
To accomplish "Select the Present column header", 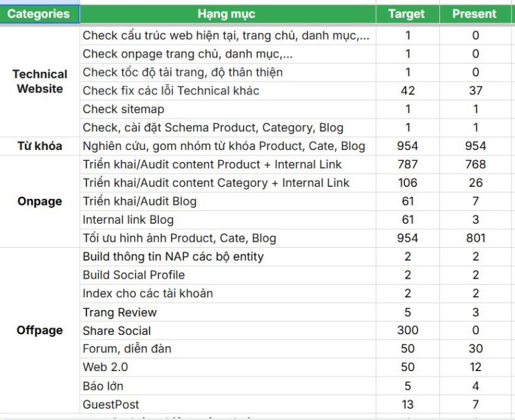I will click(474, 13).
